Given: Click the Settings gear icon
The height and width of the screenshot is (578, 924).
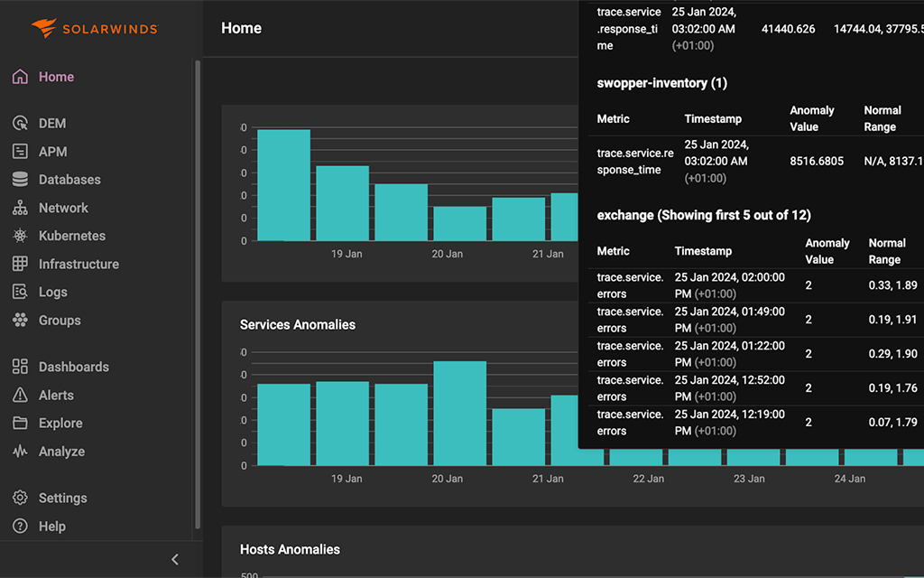Looking at the screenshot, I should (21, 498).
